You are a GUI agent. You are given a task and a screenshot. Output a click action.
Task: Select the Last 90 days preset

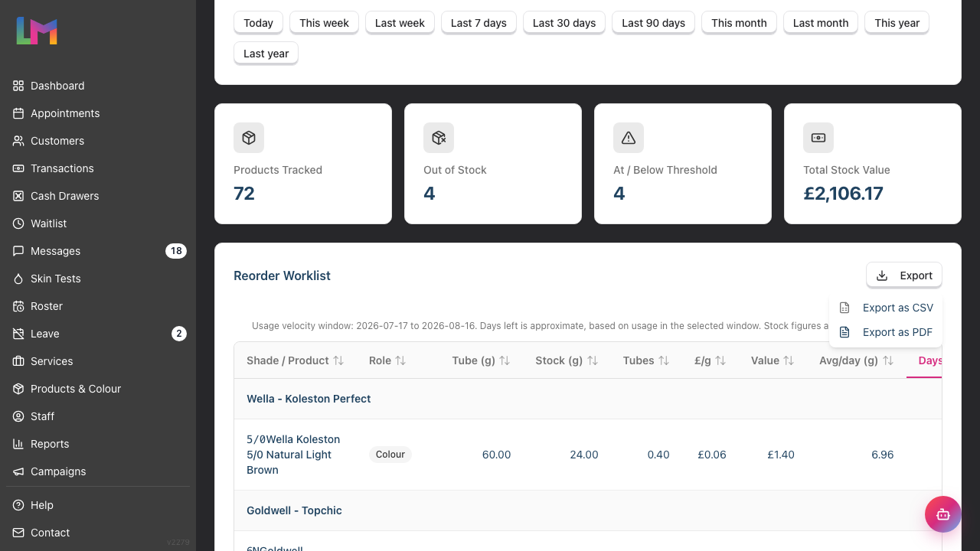[x=653, y=23]
